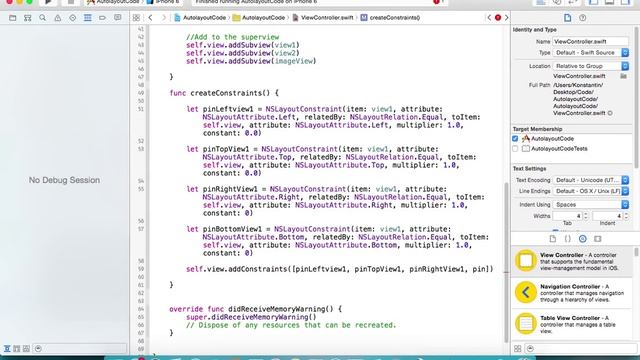Jump to previous issue arrow

489,18
